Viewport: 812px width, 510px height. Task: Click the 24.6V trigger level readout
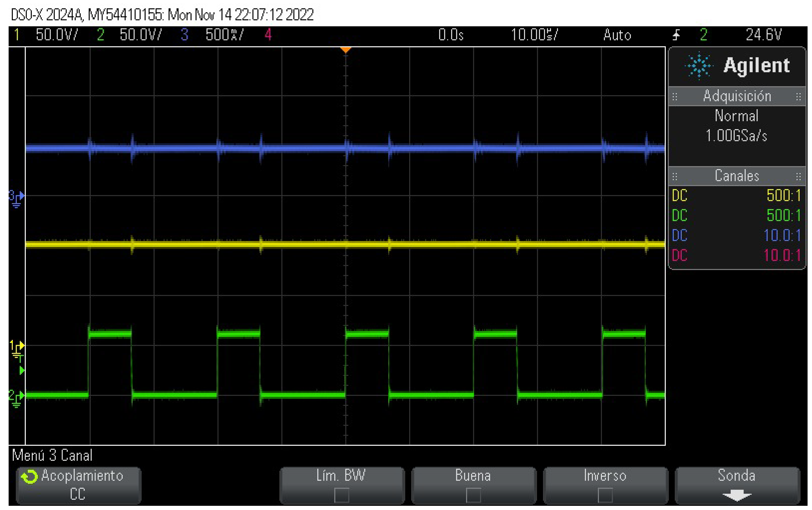point(763,35)
